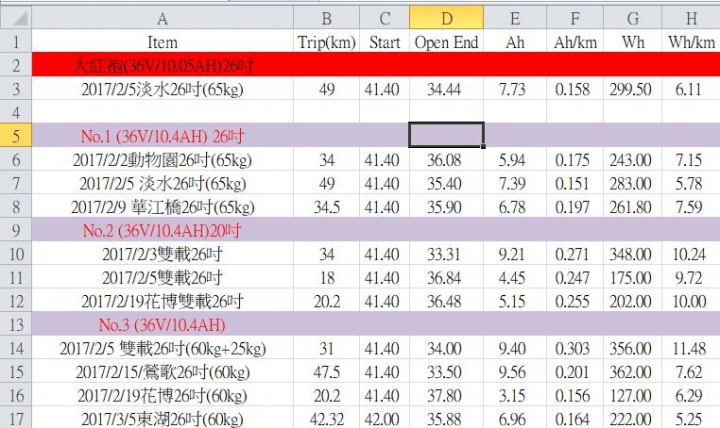The height and width of the screenshot is (428, 720).
Task: Select cell '2017/2/2動物園26吋(65kg)'
Action: tap(163, 159)
